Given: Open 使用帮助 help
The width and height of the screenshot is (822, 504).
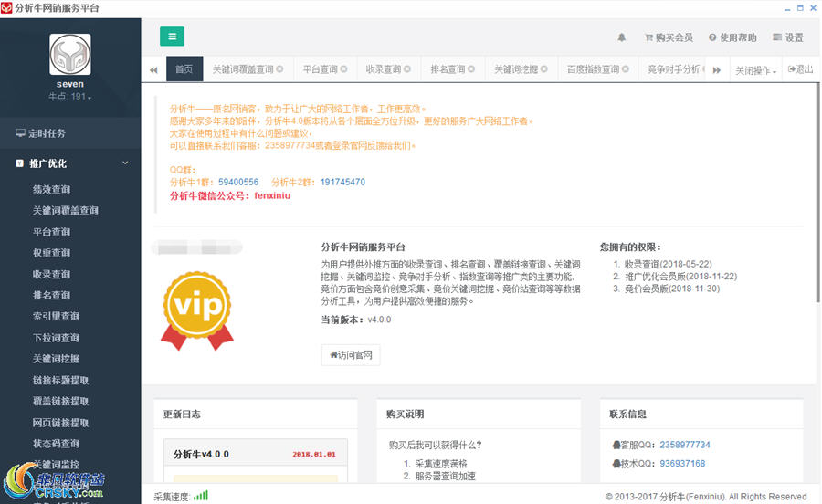Looking at the screenshot, I should pos(732,37).
